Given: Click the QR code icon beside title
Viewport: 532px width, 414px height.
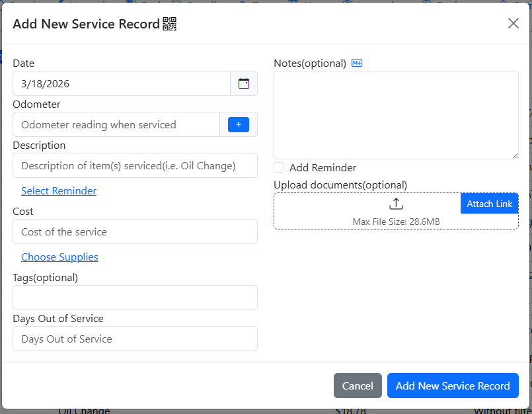Looking at the screenshot, I should pos(170,24).
